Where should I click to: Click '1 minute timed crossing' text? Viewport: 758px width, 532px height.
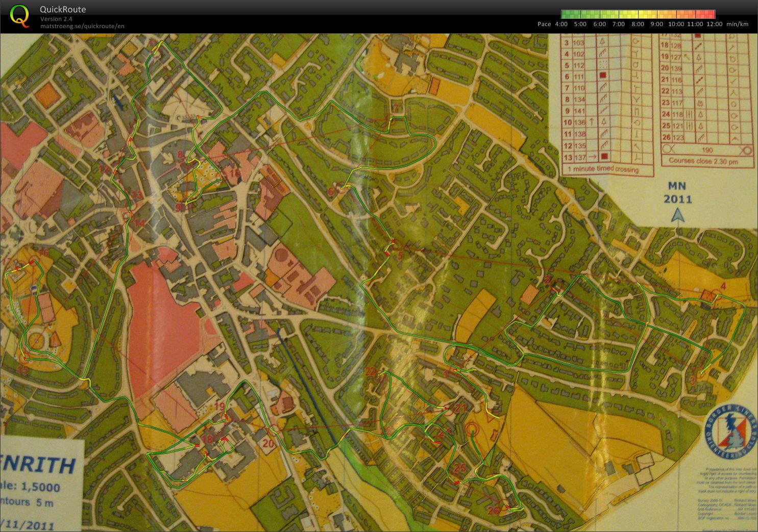click(603, 169)
